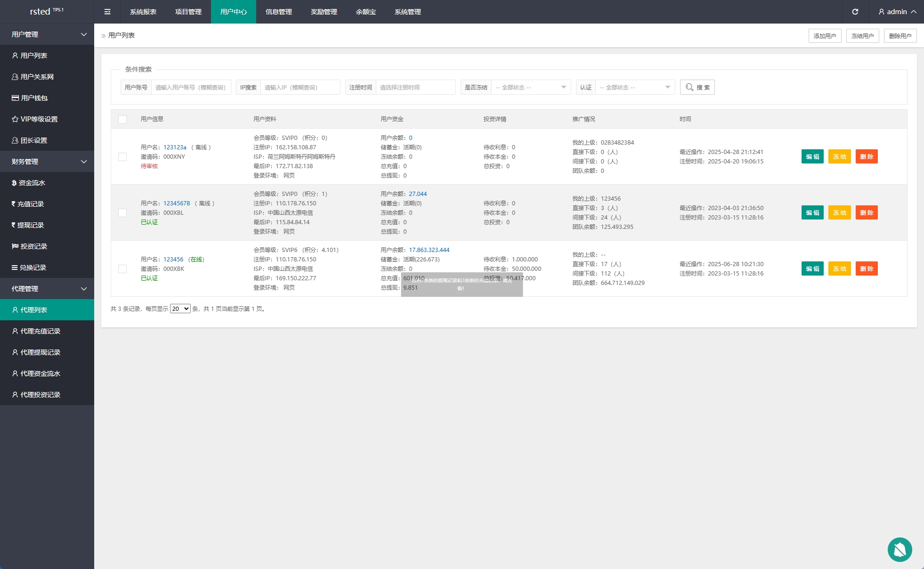Check the row checkbox for user 123123a
This screenshot has width=924, height=569.
pos(122,156)
